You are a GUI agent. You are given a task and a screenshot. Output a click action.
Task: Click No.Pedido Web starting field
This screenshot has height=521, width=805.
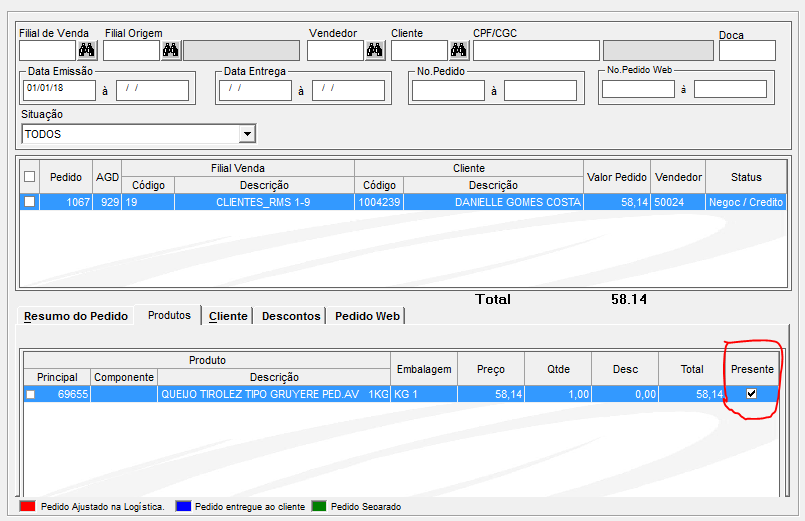[638, 89]
